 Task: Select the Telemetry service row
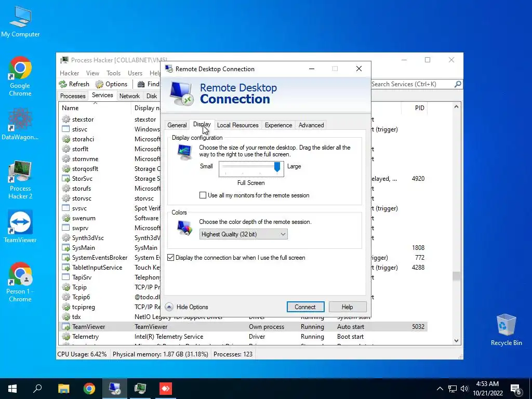point(243,337)
